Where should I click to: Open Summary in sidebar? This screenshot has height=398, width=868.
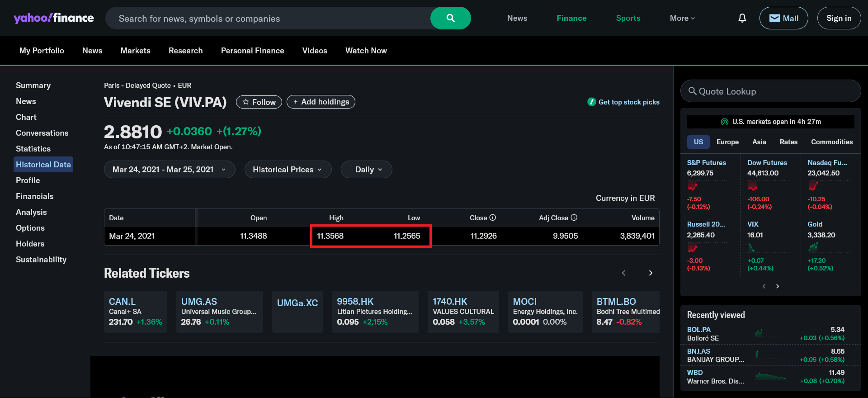coord(33,85)
